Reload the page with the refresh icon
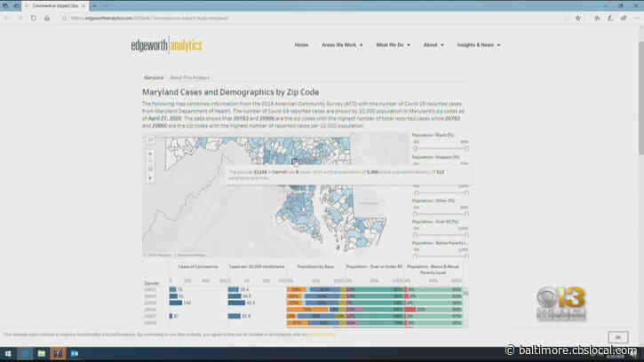This screenshot has width=644, height=362. click(x=34, y=18)
